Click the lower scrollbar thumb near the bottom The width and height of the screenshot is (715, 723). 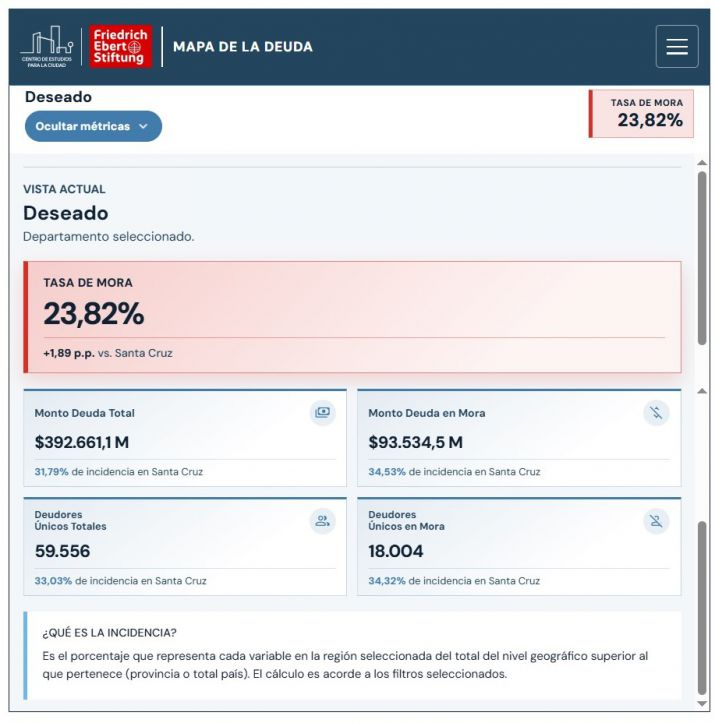click(702, 608)
